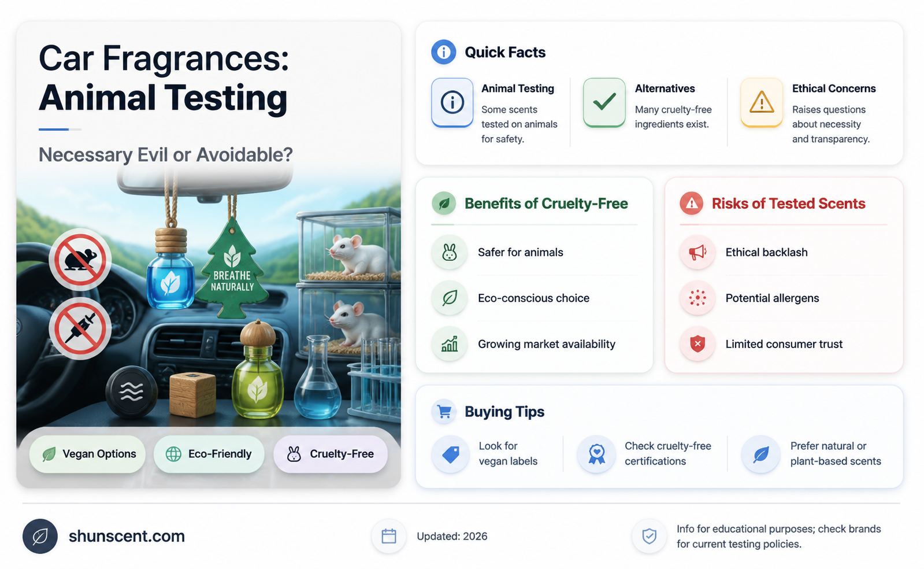924x569 pixels.
Task: Click the calendar icon beside Updated: 2026
Action: pyautogui.click(x=389, y=536)
